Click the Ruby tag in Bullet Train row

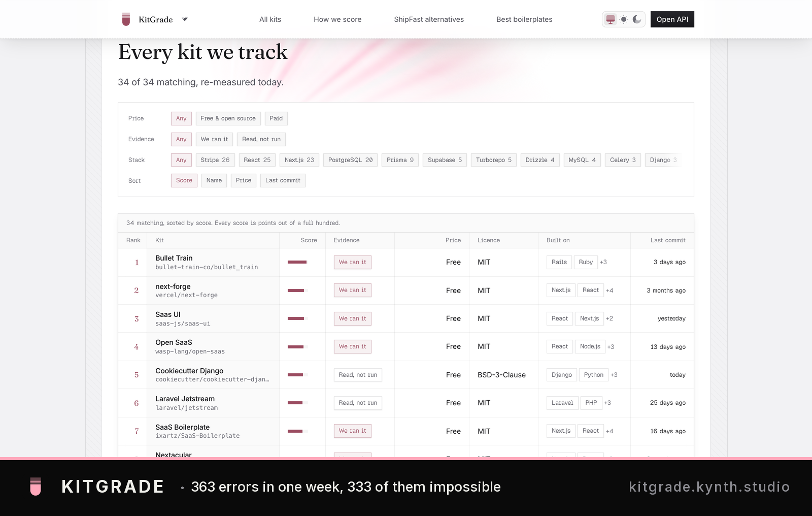[586, 262]
